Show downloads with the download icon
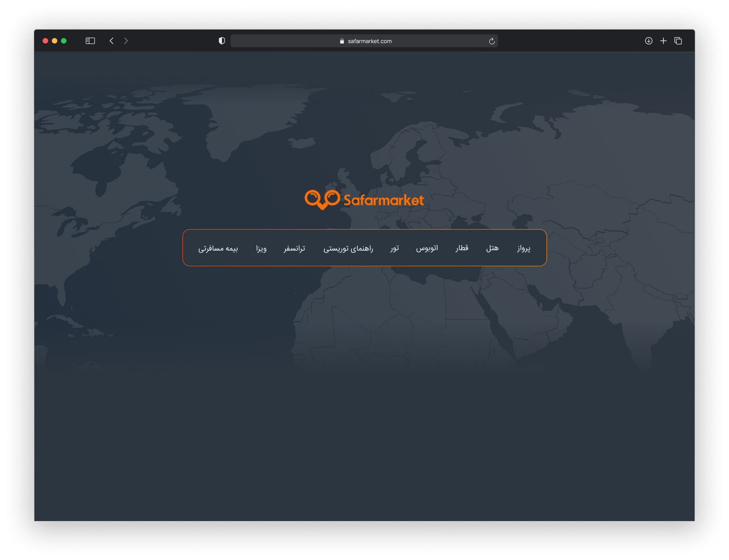This screenshot has width=729, height=560. (x=648, y=41)
